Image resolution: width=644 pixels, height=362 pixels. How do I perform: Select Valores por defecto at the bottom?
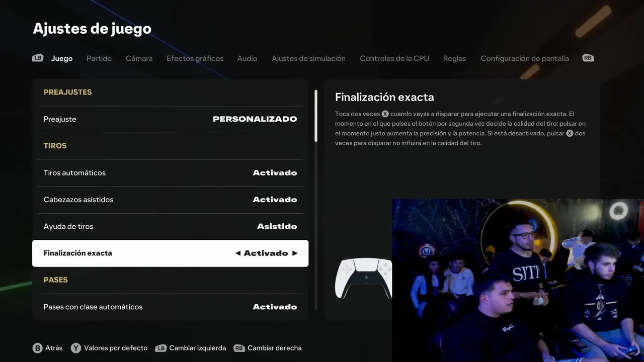click(116, 348)
